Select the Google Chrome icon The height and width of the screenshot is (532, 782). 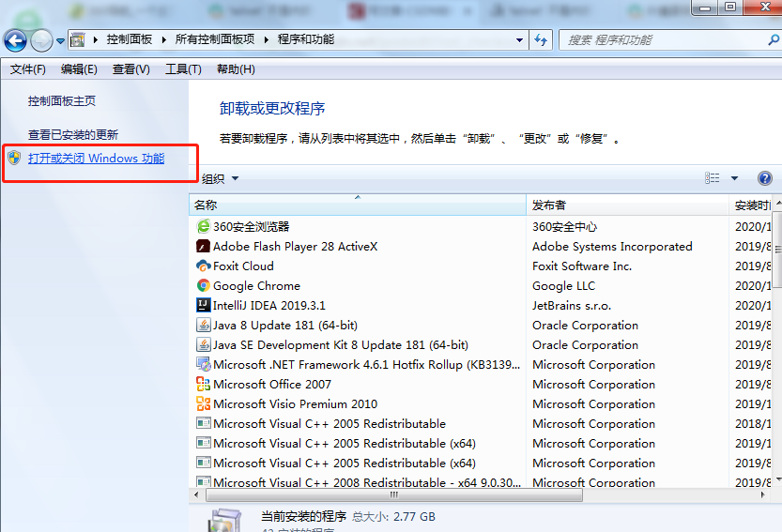coord(204,285)
